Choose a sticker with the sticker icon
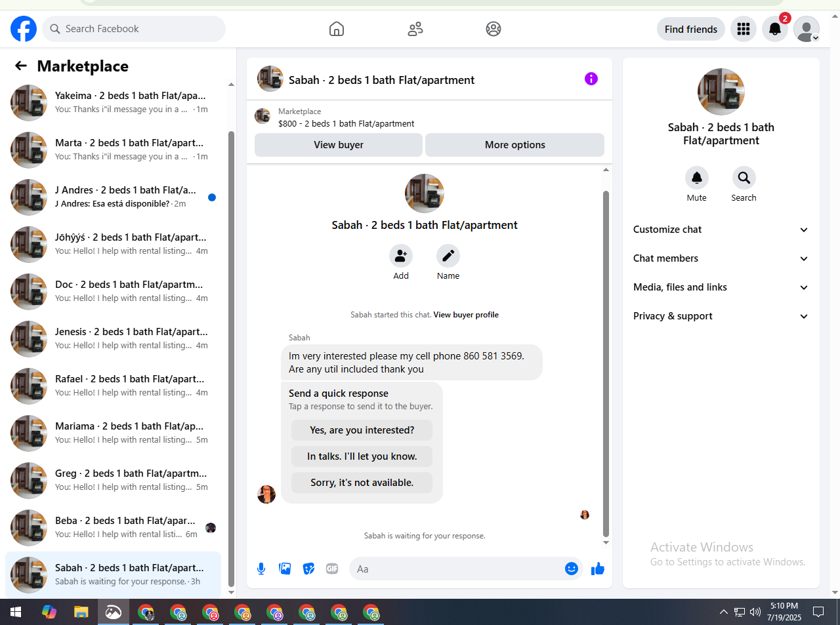Image resolution: width=840 pixels, height=625 pixels. [308, 569]
